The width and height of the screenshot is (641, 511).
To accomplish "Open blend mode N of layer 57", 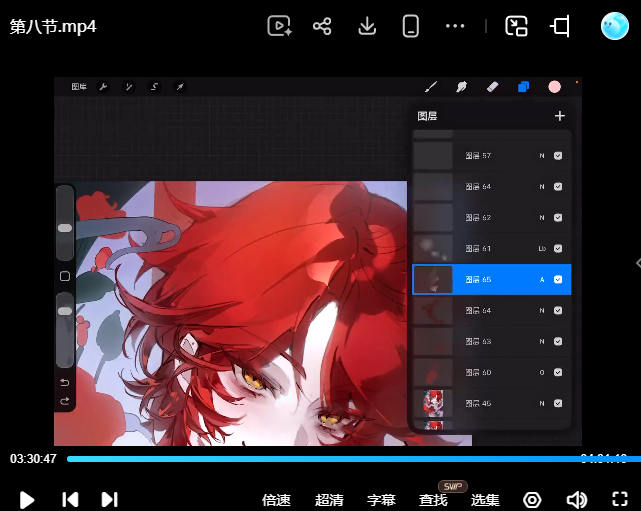I will (542, 156).
